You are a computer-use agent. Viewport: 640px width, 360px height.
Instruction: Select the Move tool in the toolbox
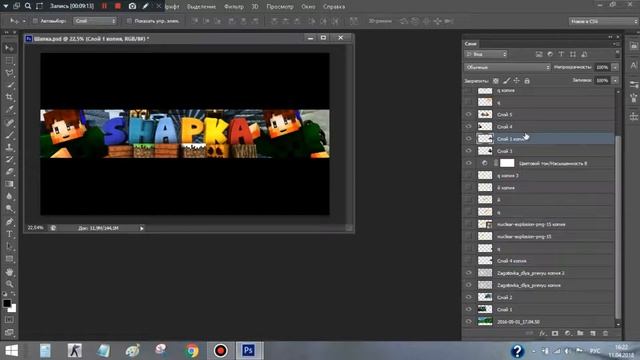(9, 48)
